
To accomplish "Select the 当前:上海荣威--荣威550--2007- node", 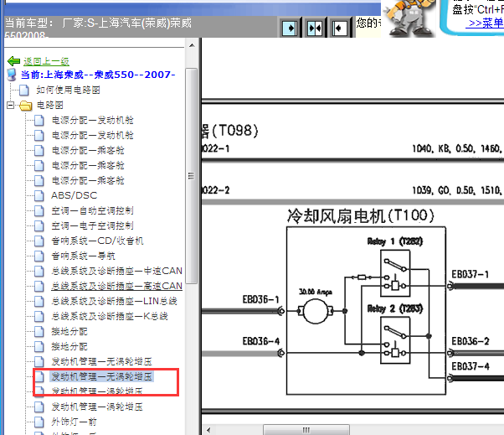I will tap(98, 75).
